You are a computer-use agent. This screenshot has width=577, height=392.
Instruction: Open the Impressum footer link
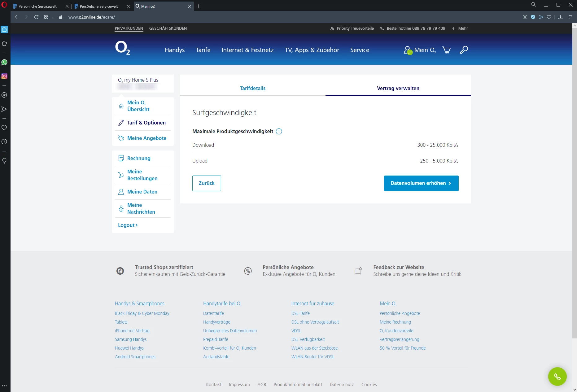pyautogui.click(x=239, y=385)
